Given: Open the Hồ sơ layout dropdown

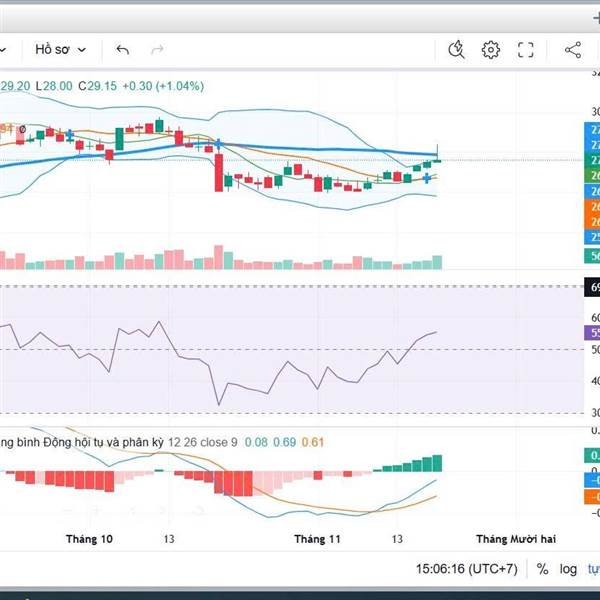Looking at the screenshot, I should (60, 50).
